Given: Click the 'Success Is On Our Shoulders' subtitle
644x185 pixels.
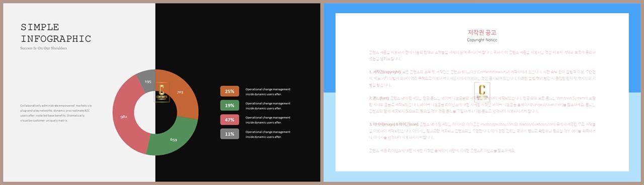Looking at the screenshot, I should click(43, 48).
